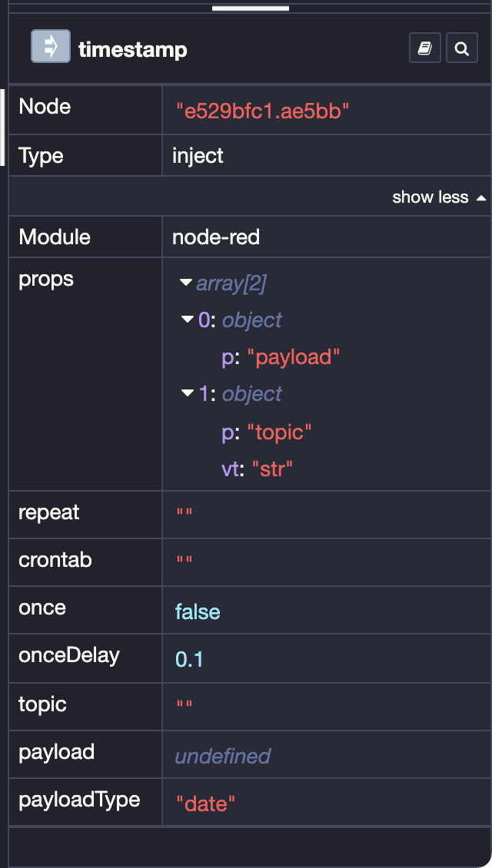This screenshot has height=868, width=492.
Task: Collapse the props array[2] disclosure triangle
Action: [185, 282]
